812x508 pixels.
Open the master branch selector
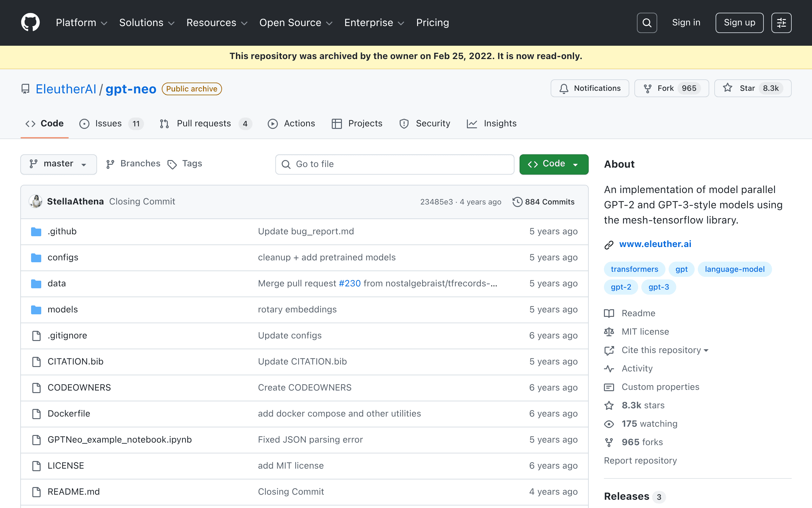point(59,164)
